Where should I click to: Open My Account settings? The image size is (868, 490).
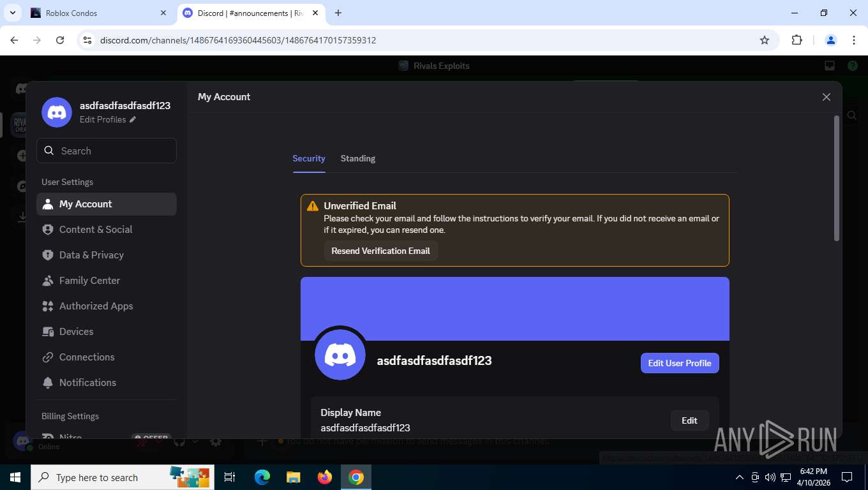(106, 204)
